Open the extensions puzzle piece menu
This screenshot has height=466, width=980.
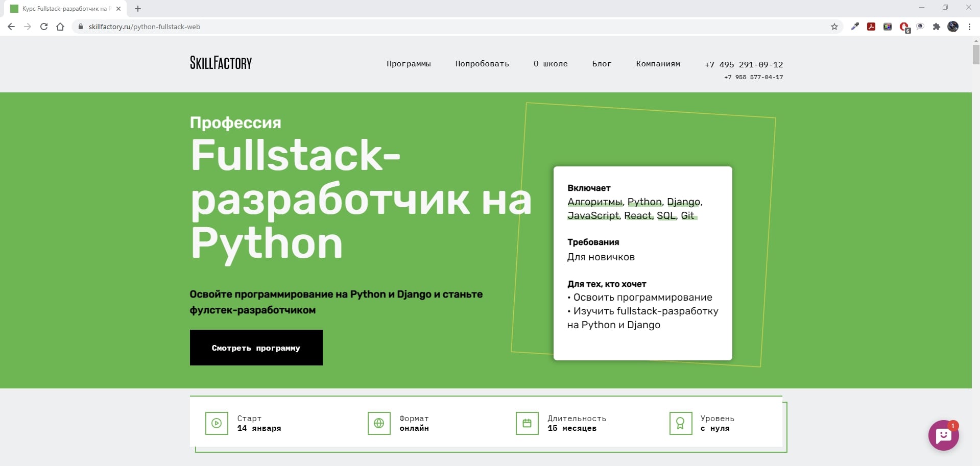pos(937,27)
